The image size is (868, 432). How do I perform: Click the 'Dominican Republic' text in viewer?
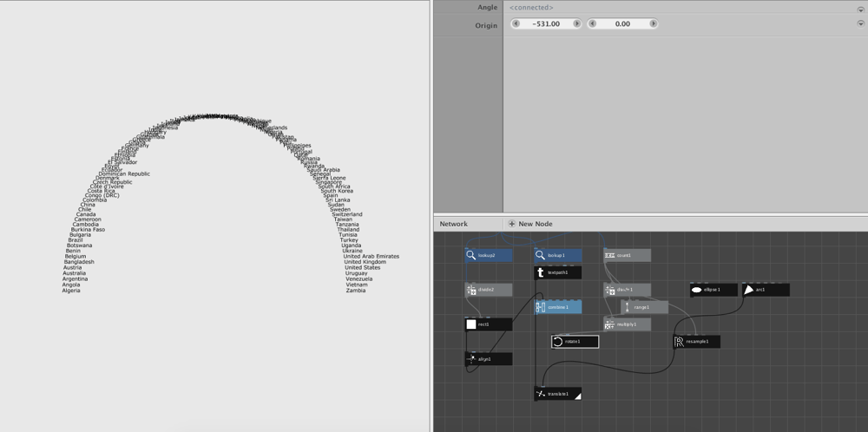pyautogui.click(x=124, y=173)
